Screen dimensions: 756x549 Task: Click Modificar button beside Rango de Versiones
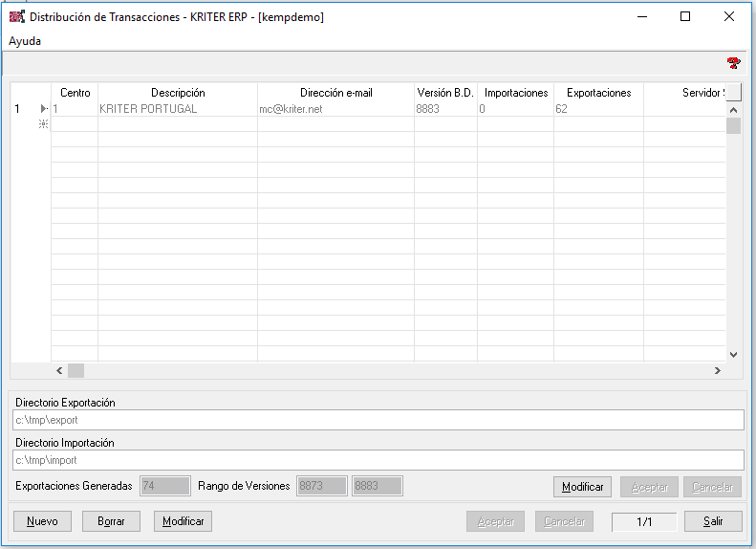point(582,487)
